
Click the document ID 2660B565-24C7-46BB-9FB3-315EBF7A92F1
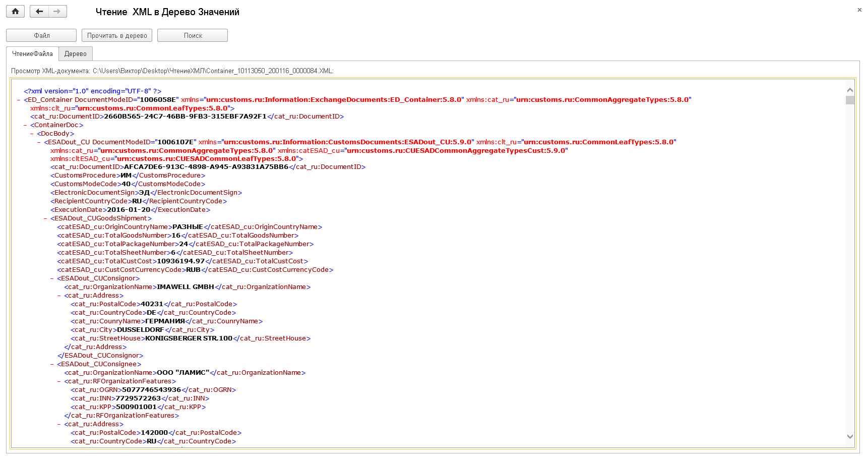click(x=185, y=117)
